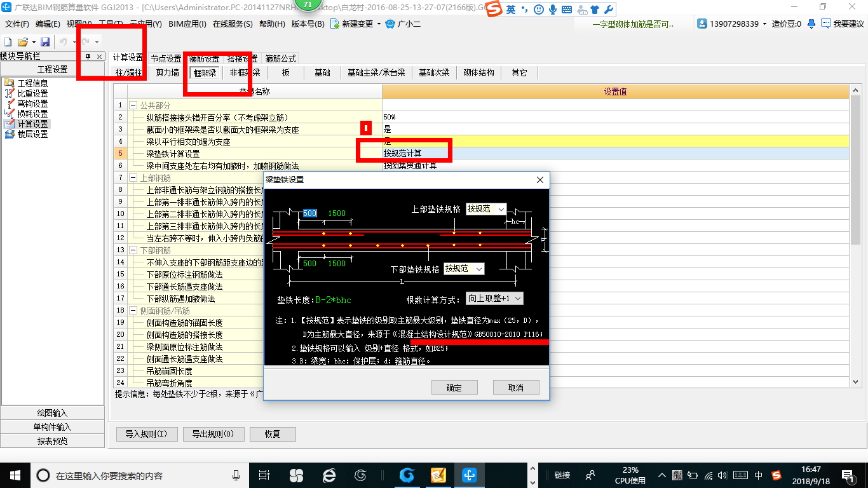Image resolution: width=868 pixels, height=488 pixels.
Task: Select the 按规范计算 value cell
Action: pos(616,153)
